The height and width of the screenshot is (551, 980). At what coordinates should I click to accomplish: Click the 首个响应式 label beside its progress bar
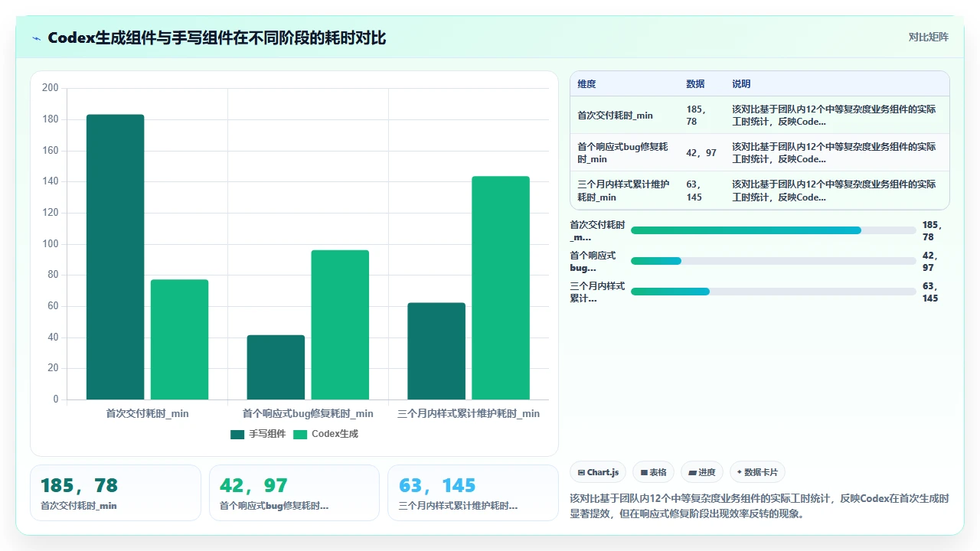tap(593, 262)
